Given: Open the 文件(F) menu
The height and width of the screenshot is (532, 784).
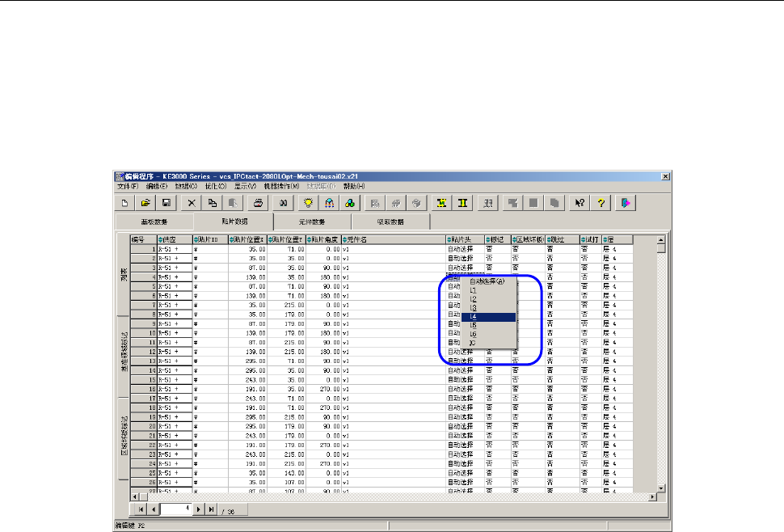Looking at the screenshot, I should 128,186.
